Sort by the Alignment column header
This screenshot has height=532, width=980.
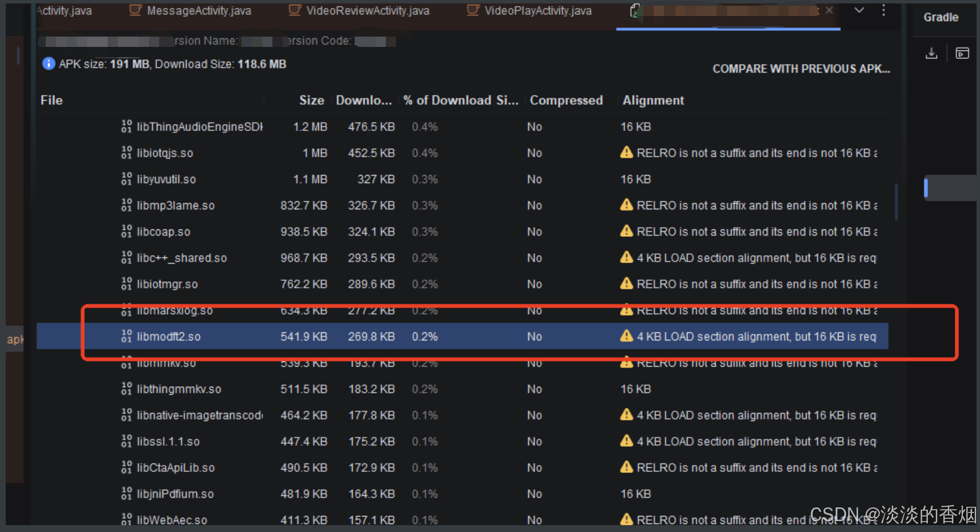pyautogui.click(x=653, y=100)
